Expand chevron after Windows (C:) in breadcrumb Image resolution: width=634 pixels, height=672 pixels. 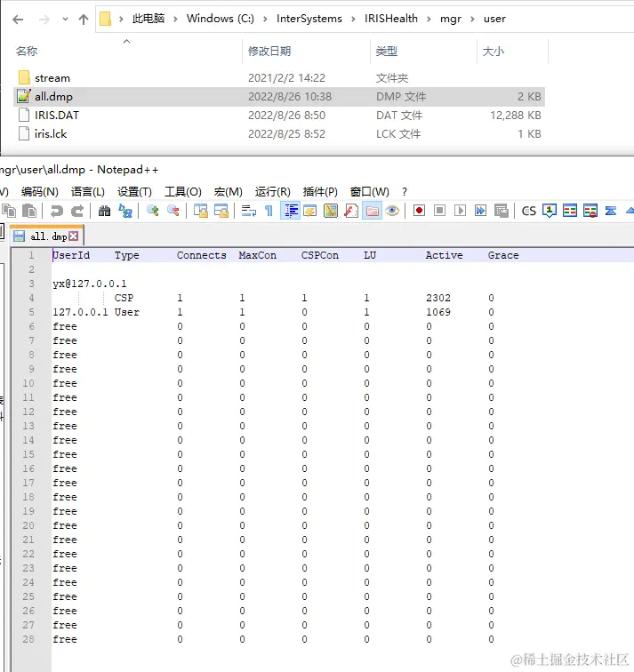click(265, 19)
